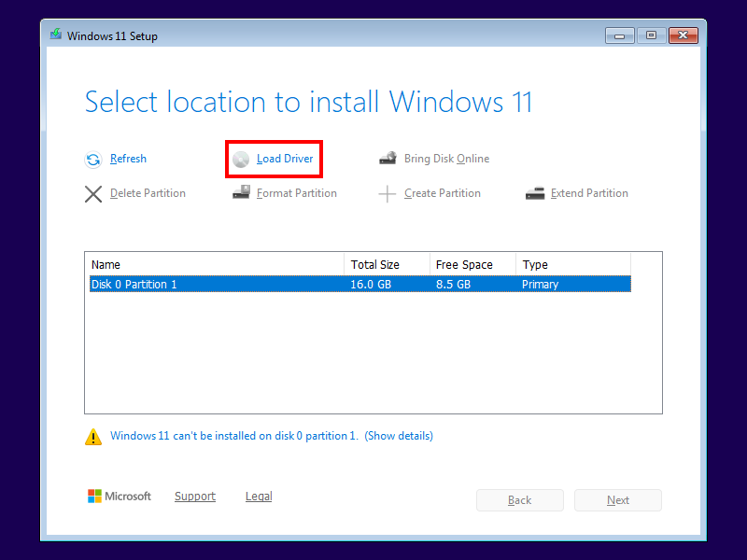Click the Load Driver disc icon
747x560 pixels.
pos(241,160)
